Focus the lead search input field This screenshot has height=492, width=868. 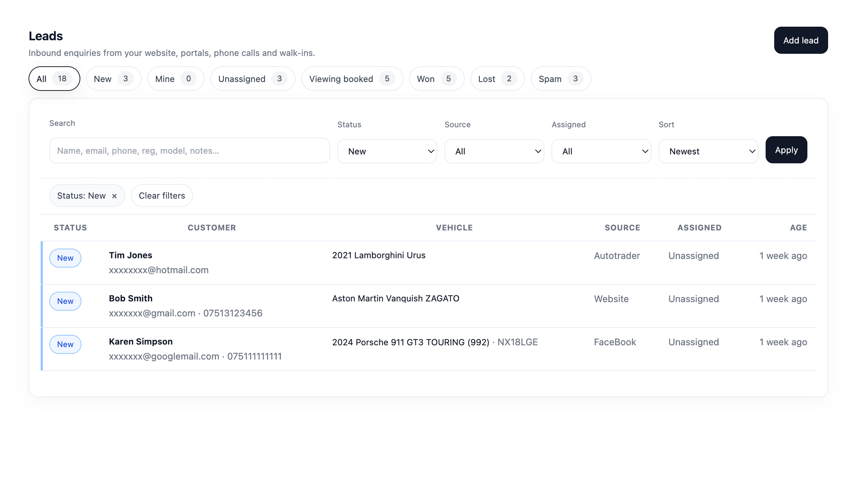(189, 151)
